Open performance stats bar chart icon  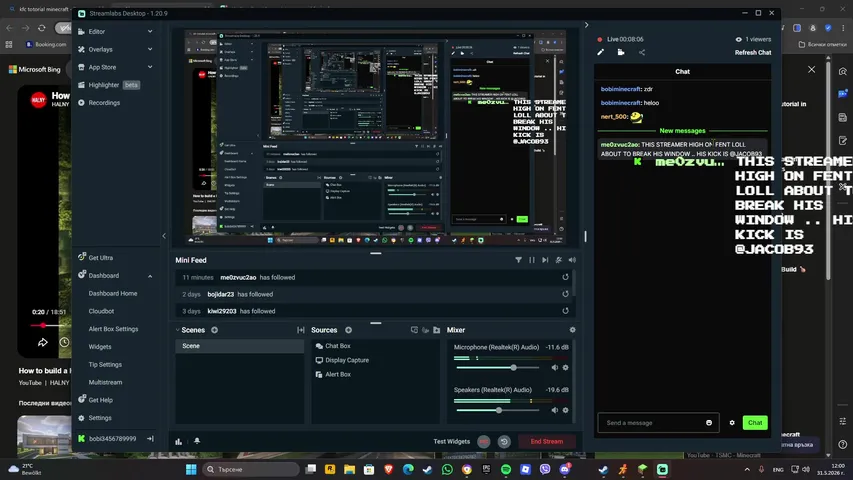click(178, 441)
